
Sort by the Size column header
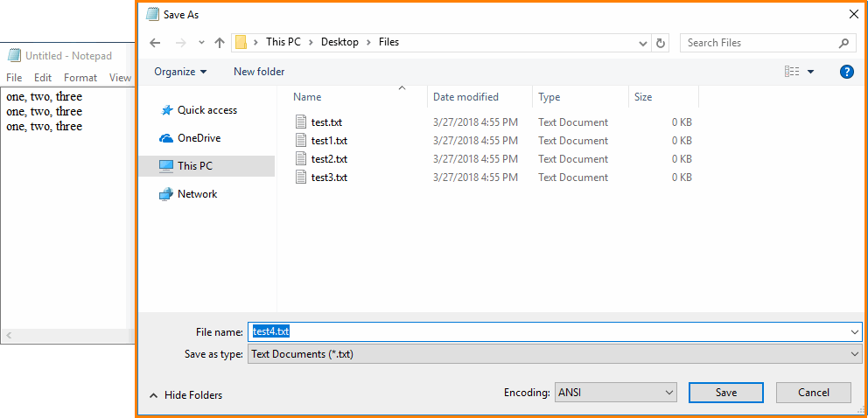point(643,97)
